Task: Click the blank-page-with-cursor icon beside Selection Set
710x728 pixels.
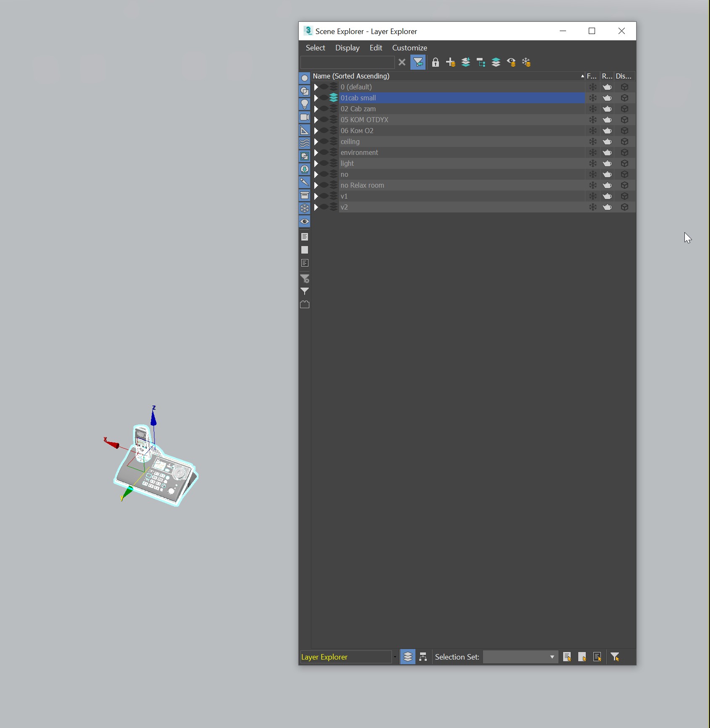Action: tap(582, 657)
